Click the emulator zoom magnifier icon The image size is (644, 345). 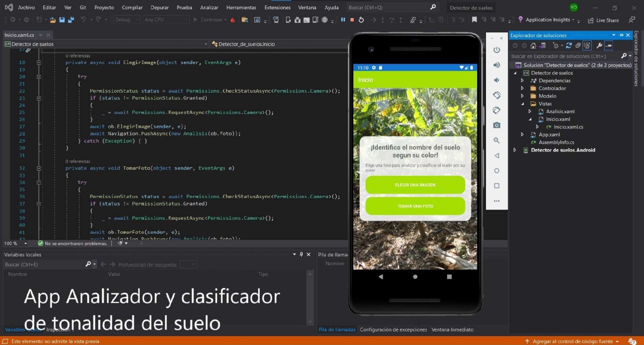[x=496, y=141]
